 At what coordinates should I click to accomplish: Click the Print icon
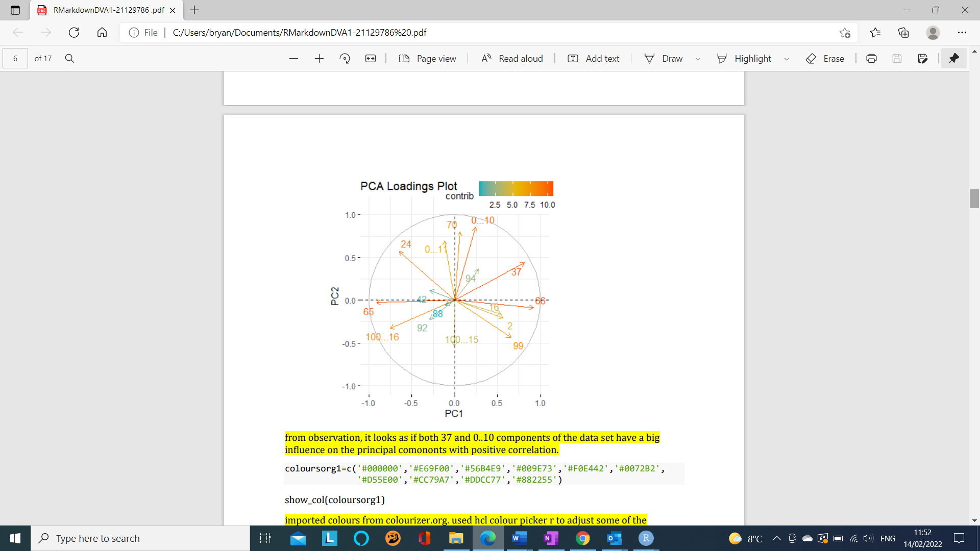(871, 58)
